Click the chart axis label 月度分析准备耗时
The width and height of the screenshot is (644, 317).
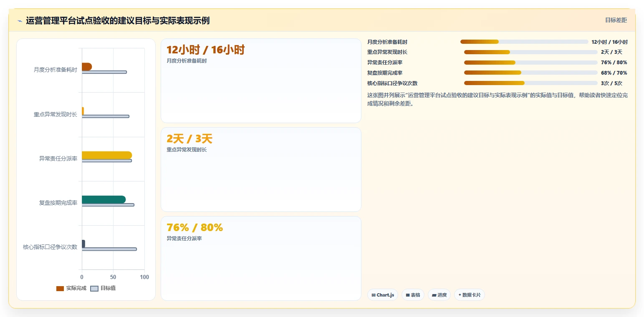(56, 70)
